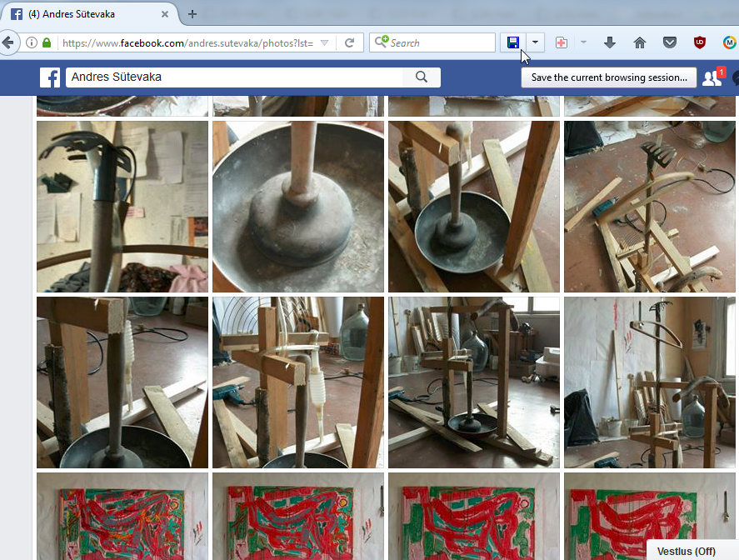Click the Facebook logo home icon
739x560 pixels.
[x=50, y=77]
